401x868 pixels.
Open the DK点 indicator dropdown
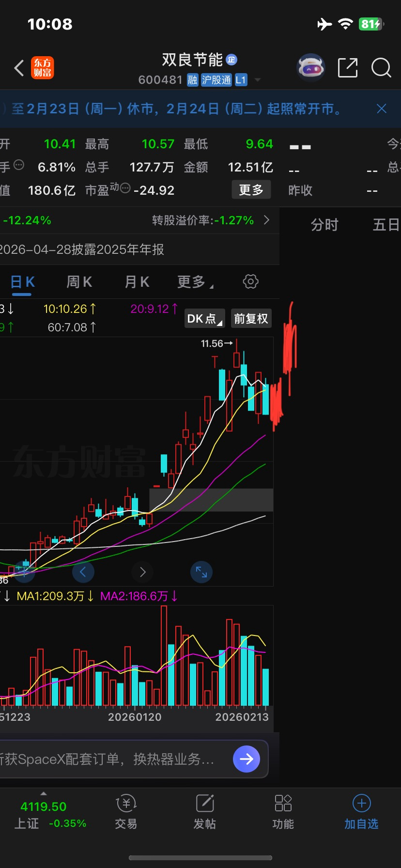(x=204, y=319)
